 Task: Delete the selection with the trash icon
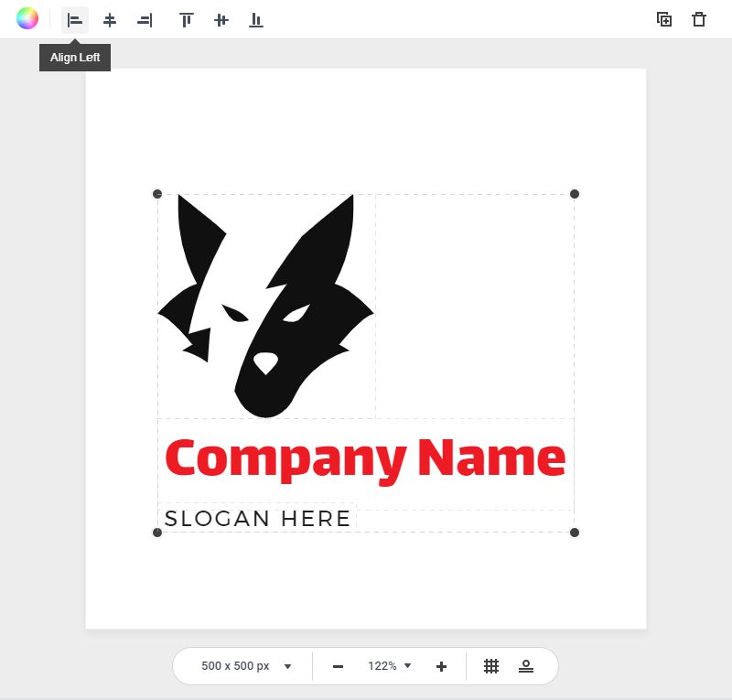point(698,18)
